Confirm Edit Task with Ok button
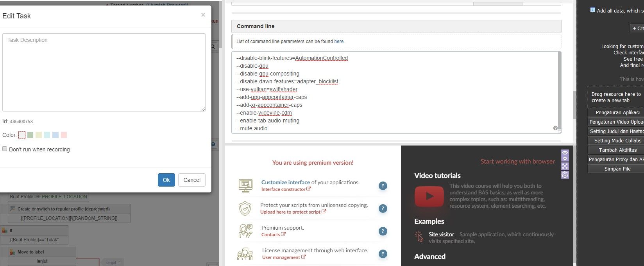This screenshot has height=266, width=644. 166,180
